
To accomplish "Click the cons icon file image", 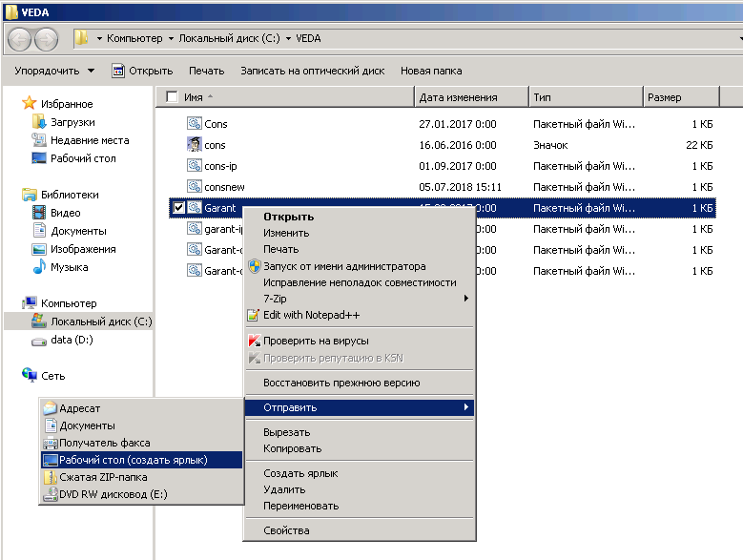I will click(x=194, y=145).
